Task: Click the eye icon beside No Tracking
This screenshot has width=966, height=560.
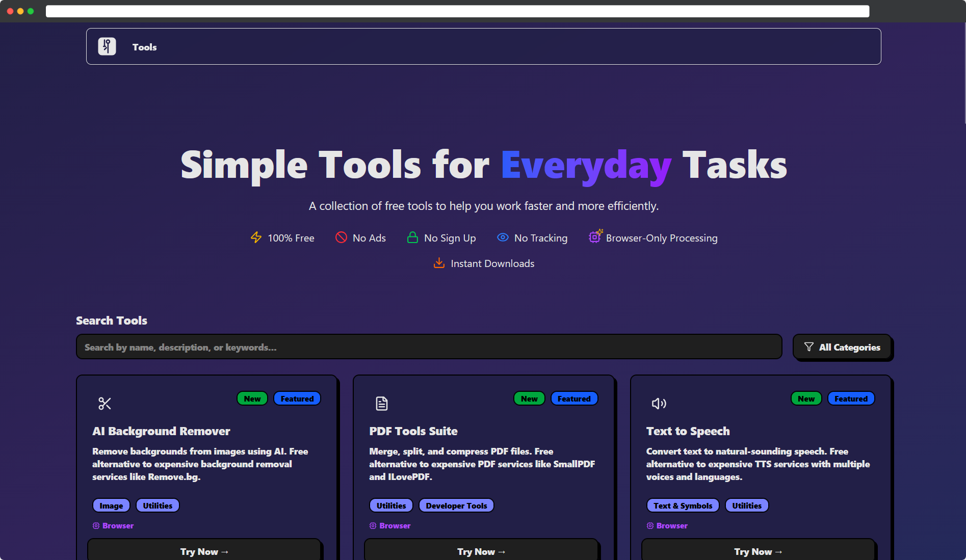Action: click(503, 237)
